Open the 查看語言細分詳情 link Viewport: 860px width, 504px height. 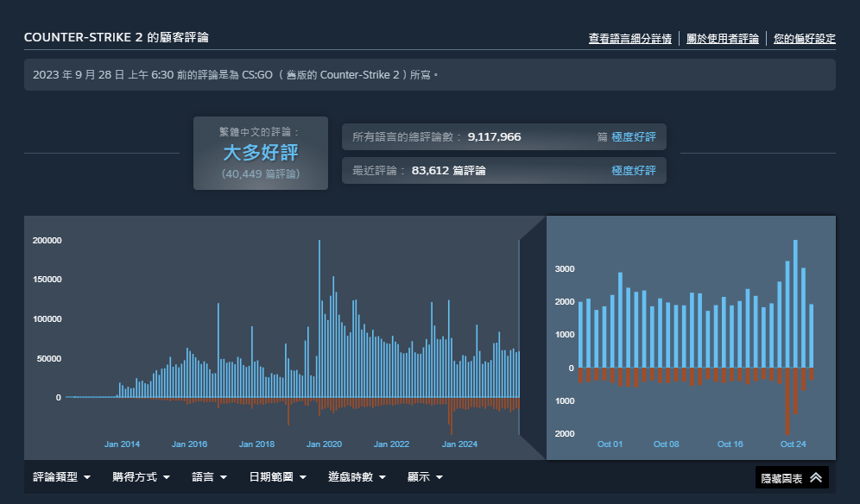tap(629, 39)
